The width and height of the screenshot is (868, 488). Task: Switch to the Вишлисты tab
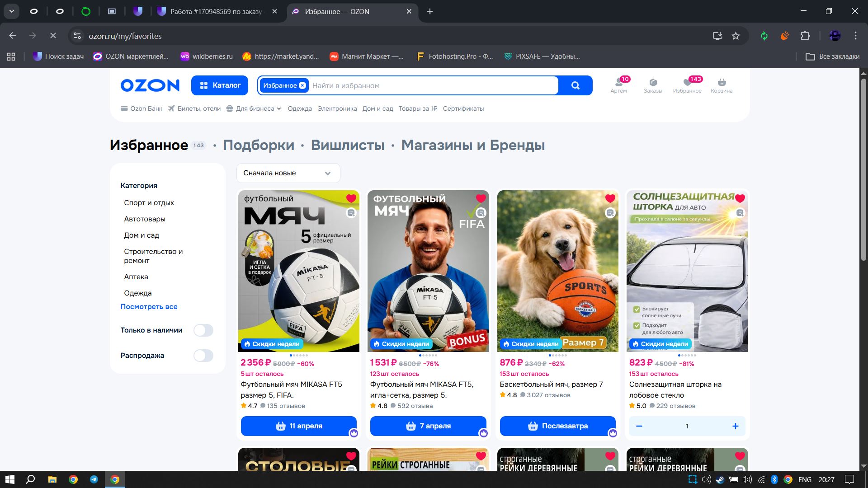[x=347, y=145]
